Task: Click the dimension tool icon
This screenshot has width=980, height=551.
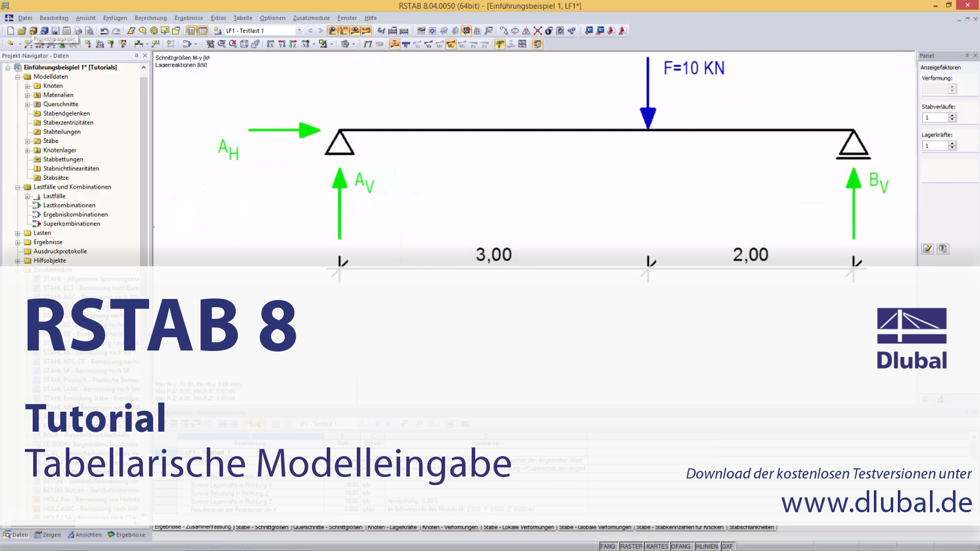Action: [139, 44]
